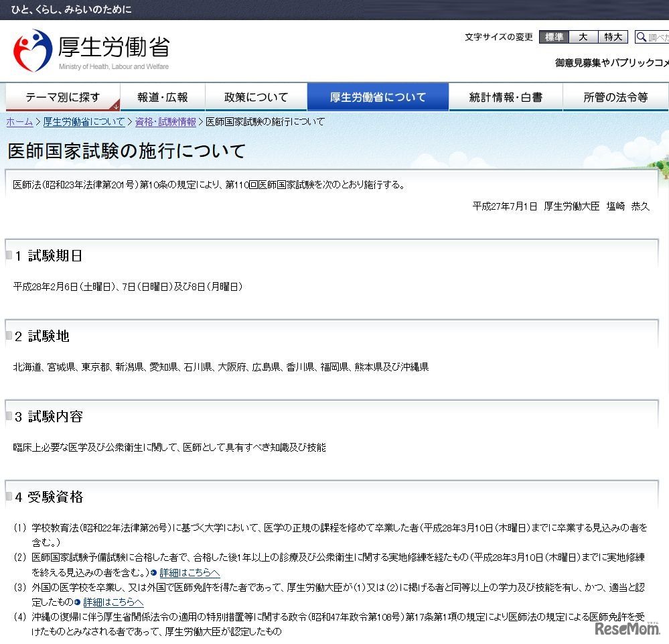Open the 資格・試験情報 breadcrumb link
The width and height of the screenshot is (669, 644).
click(165, 122)
